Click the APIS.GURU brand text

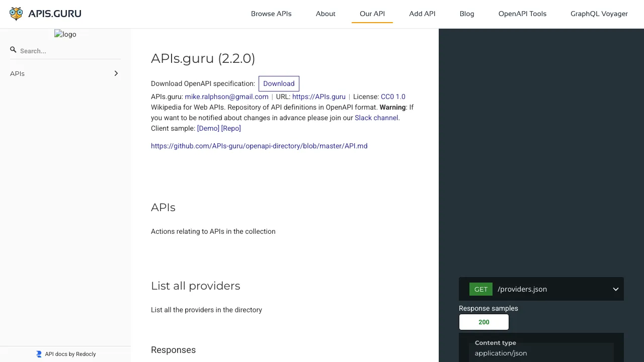(55, 14)
